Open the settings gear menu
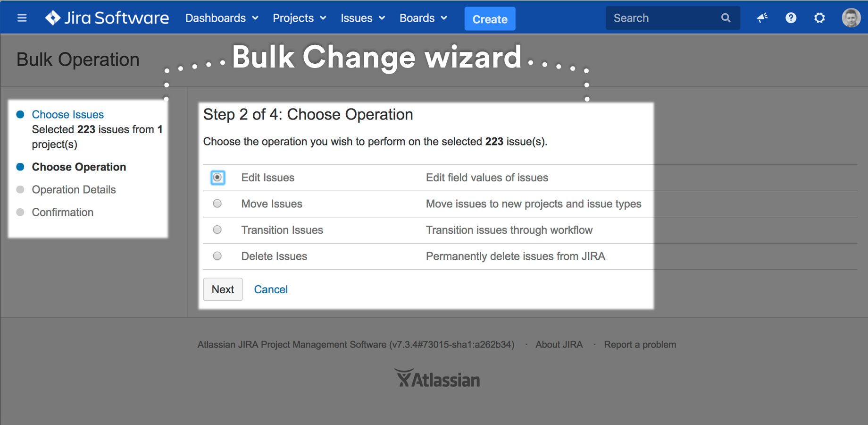Viewport: 868px width, 425px height. [x=819, y=18]
